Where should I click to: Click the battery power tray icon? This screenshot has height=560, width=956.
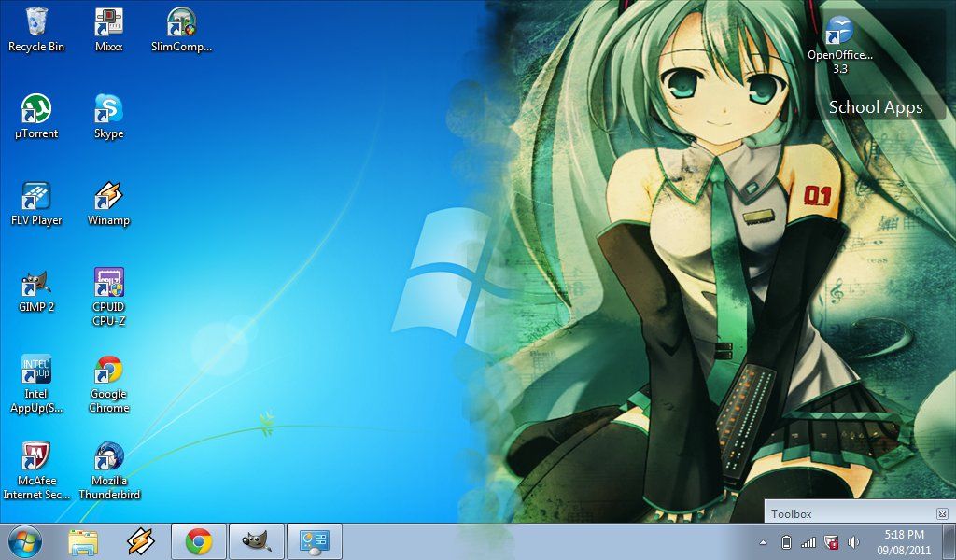(x=786, y=541)
